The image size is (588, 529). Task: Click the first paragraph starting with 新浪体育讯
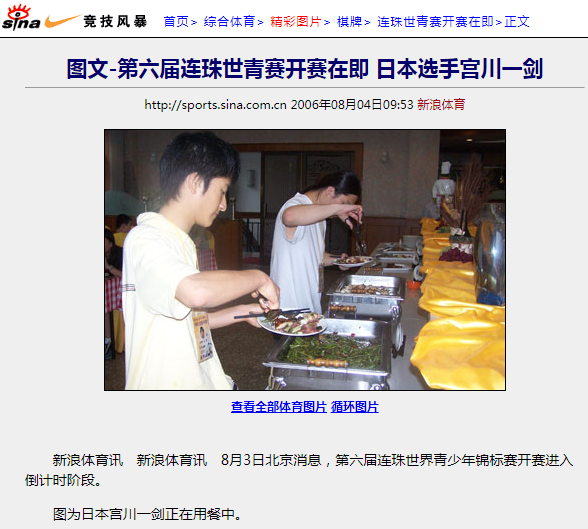click(299, 470)
